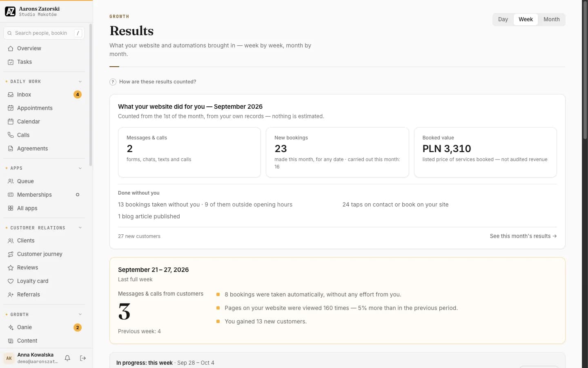This screenshot has height=368, width=588.
Task: Click the Referrals add-person icon
Action: [11, 294]
